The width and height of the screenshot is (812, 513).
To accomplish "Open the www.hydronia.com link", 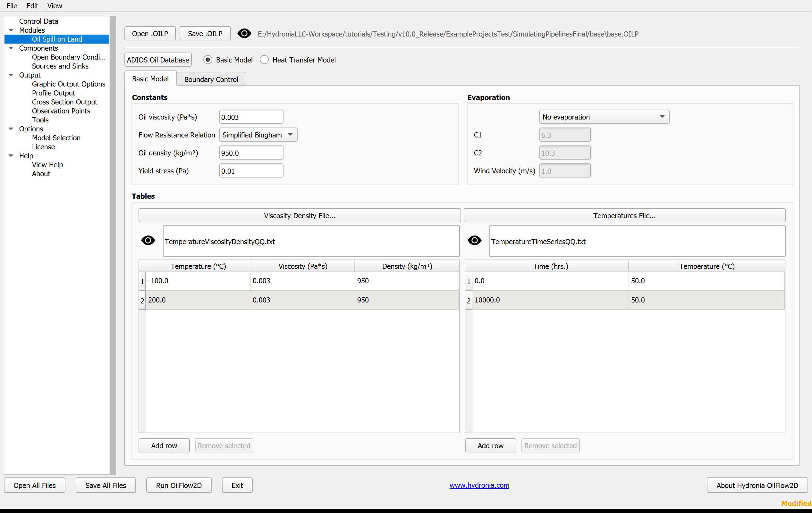I will click(479, 485).
